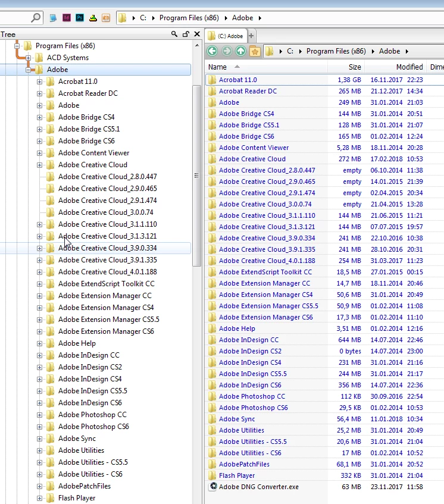Click the Adobe DNG Converter.exe file icon
This screenshot has height=504, width=444.
[213, 486]
